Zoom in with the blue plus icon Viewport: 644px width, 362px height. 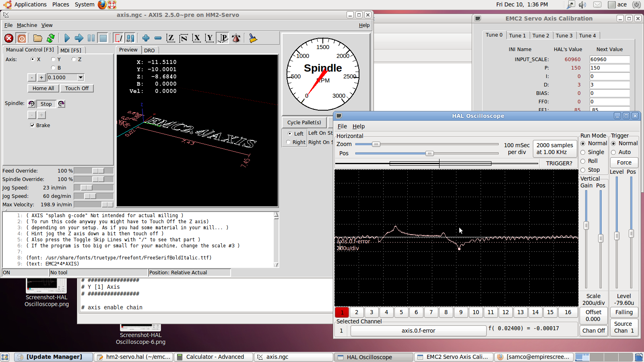146,38
